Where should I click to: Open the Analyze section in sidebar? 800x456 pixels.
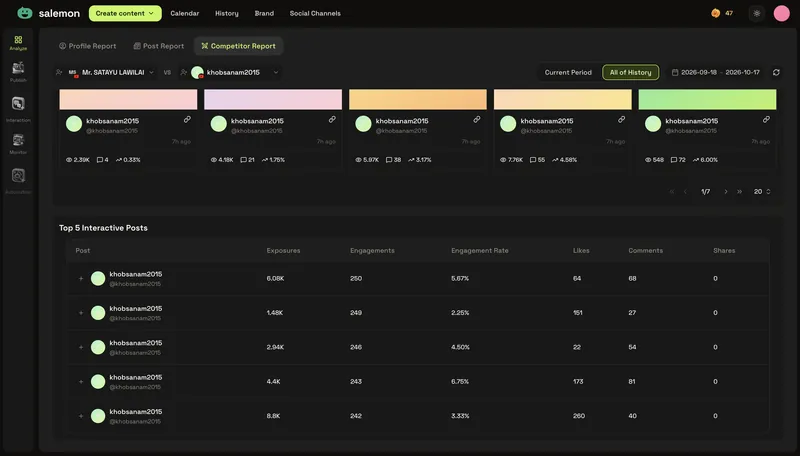18,43
